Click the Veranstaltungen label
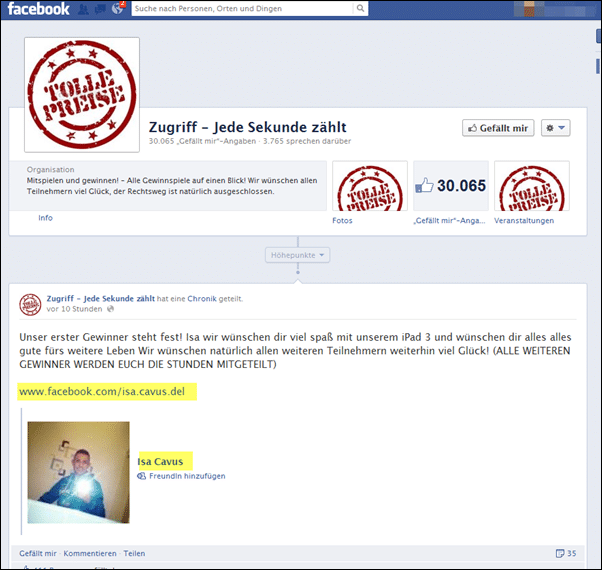 (x=524, y=220)
